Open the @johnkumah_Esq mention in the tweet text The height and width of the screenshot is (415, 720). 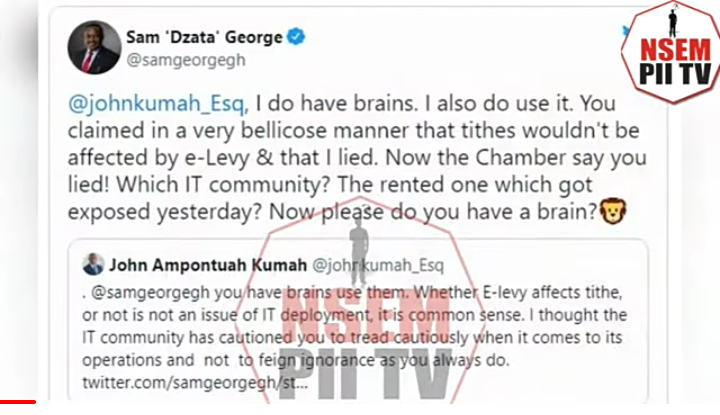[158, 103]
